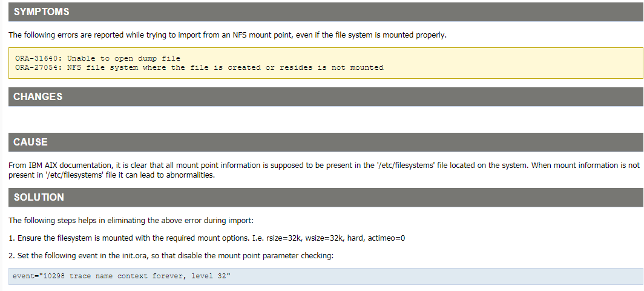Click step 1 about required mount options
The image size is (644, 291).
pos(206,238)
